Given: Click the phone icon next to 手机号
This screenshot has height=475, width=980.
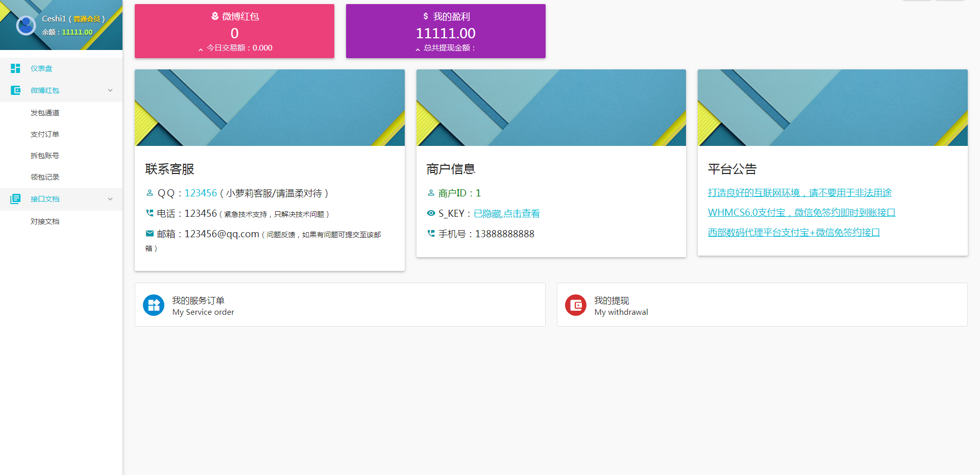Looking at the screenshot, I should click(431, 234).
